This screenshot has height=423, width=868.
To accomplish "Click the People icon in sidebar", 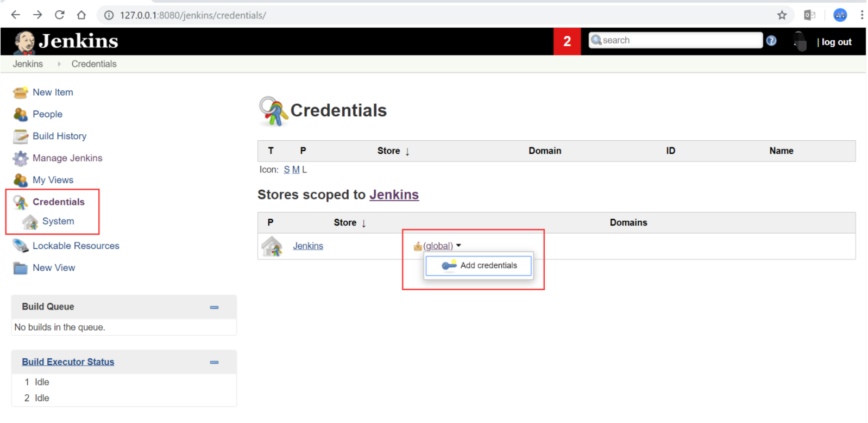I will (x=21, y=114).
